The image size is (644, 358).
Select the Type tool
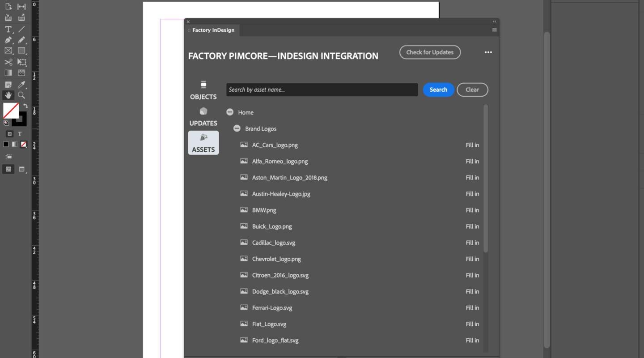coord(8,29)
